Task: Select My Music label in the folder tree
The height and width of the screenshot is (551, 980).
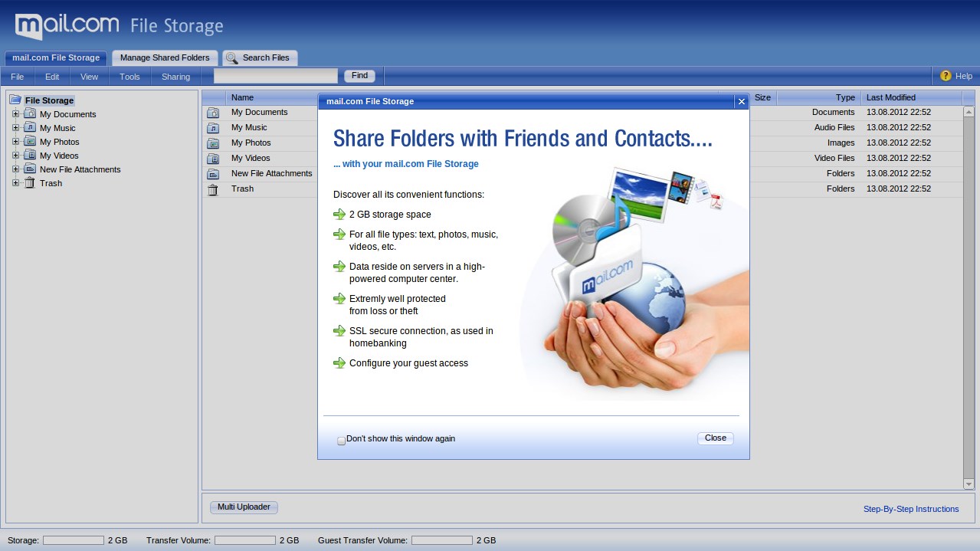Action: (57, 128)
